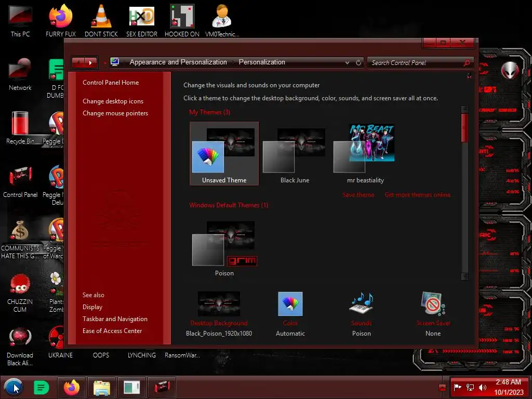Click Save theme link
The height and width of the screenshot is (399, 532).
coord(358,195)
